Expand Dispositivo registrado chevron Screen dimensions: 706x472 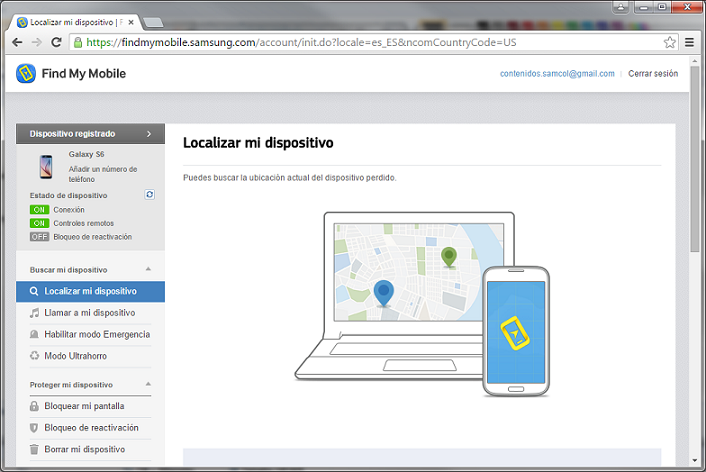click(149, 134)
